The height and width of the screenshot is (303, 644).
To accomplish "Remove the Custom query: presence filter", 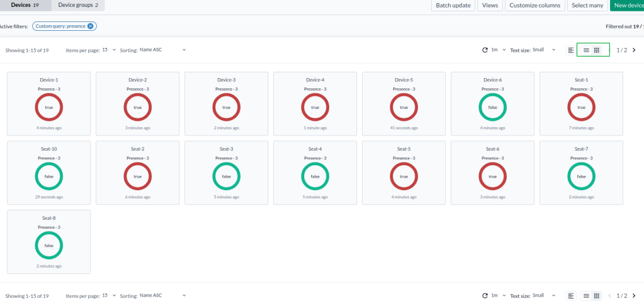I will (x=91, y=26).
